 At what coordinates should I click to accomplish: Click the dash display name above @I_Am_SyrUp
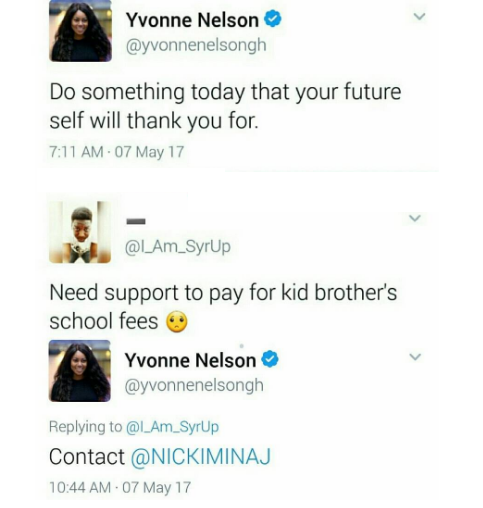pos(136,221)
